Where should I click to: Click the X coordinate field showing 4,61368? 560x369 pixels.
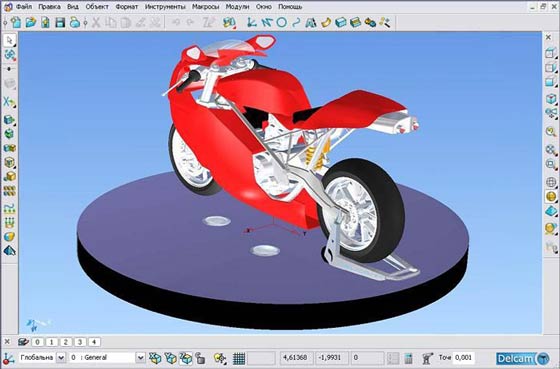click(296, 358)
